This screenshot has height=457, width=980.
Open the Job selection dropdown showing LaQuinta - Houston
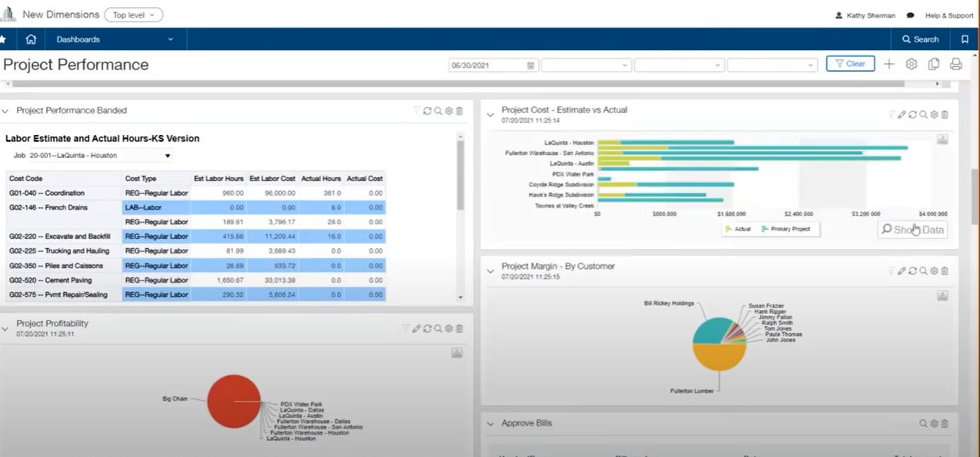167,155
